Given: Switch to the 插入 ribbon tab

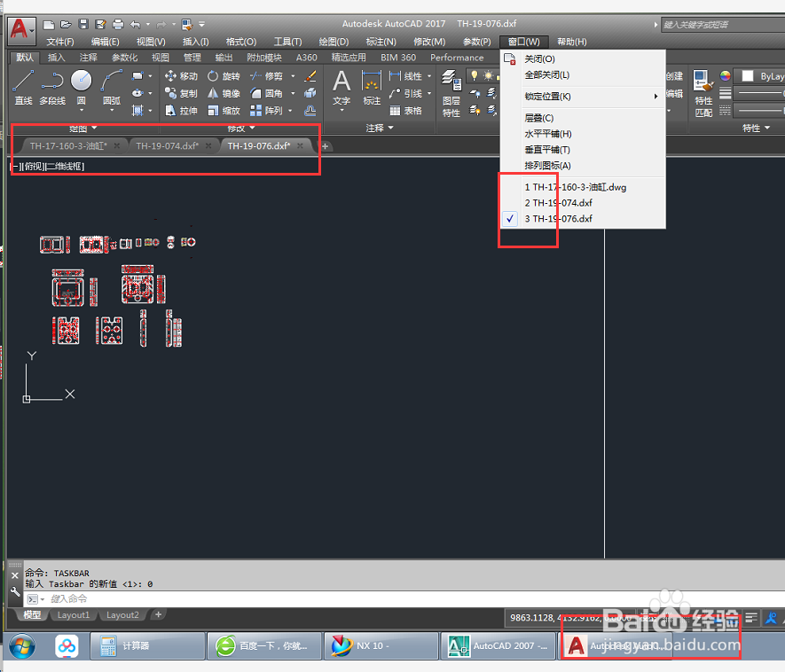Looking at the screenshot, I should point(56,58).
